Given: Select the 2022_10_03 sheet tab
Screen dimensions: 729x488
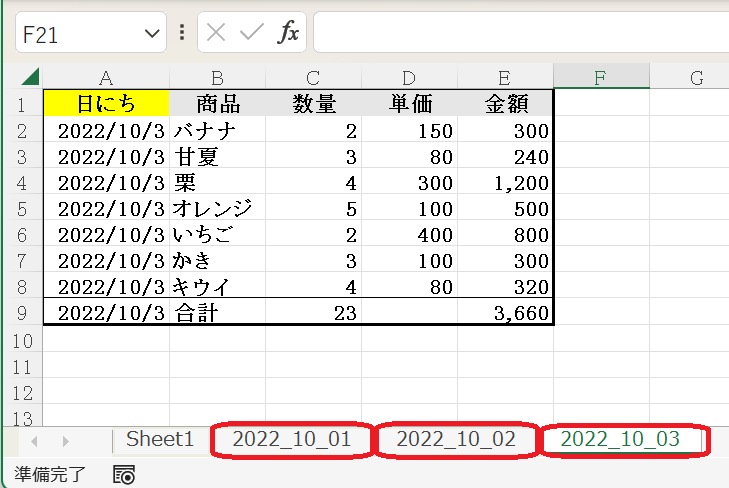Looking at the screenshot, I should click(x=620, y=440).
